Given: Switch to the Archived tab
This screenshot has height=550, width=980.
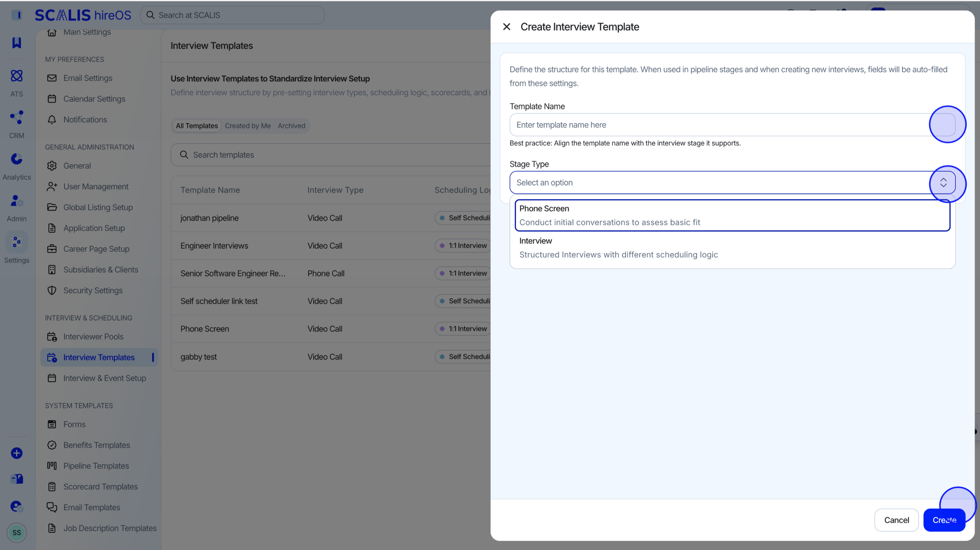Looking at the screenshot, I should coord(292,126).
